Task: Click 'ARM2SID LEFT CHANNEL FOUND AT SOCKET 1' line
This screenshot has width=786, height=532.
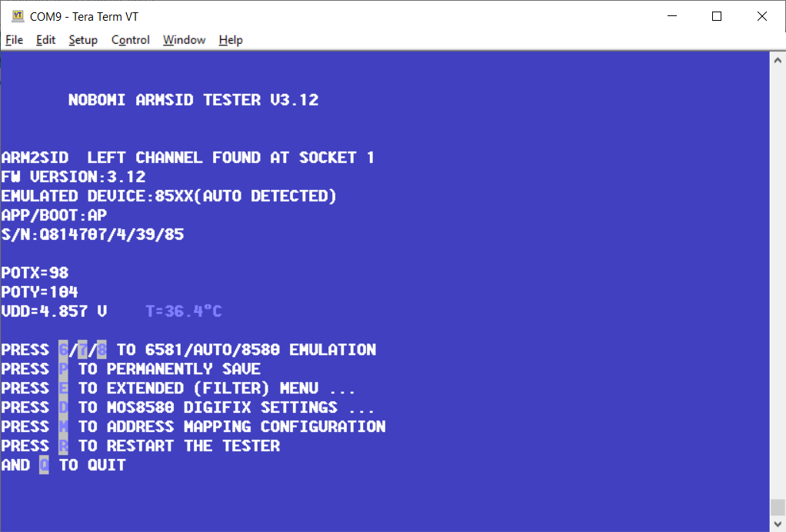Action: 188,158
